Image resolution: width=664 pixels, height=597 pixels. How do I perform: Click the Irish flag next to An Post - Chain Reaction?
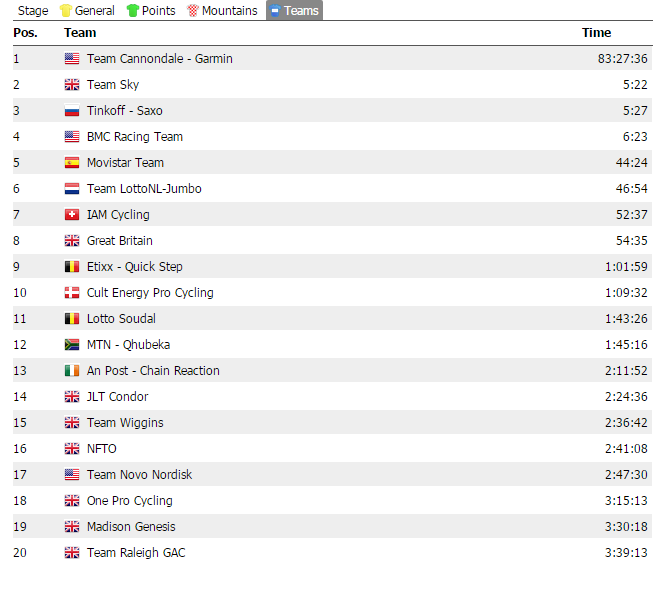(x=72, y=370)
